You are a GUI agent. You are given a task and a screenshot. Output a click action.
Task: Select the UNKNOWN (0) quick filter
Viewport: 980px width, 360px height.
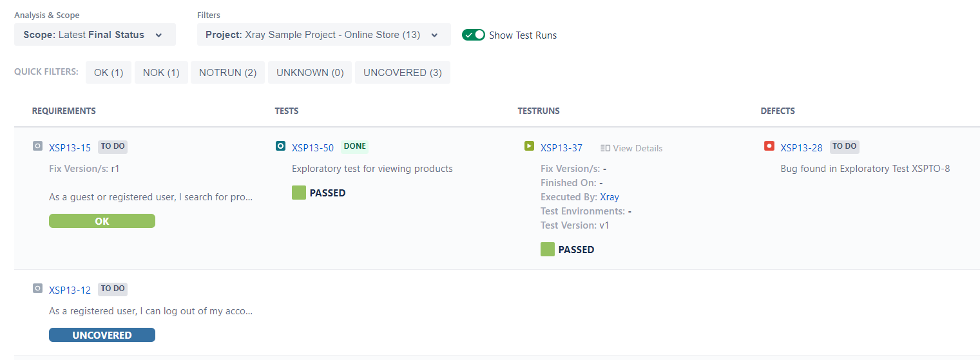pos(310,73)
